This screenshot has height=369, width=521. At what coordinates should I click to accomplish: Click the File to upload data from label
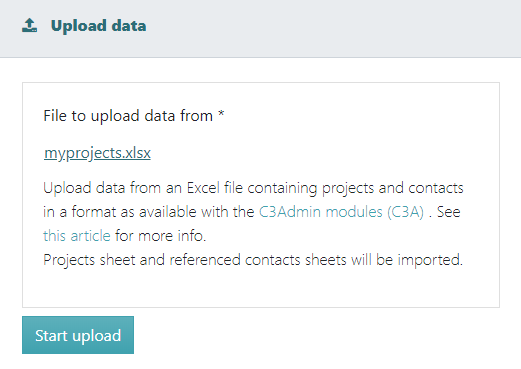point(128,116)
